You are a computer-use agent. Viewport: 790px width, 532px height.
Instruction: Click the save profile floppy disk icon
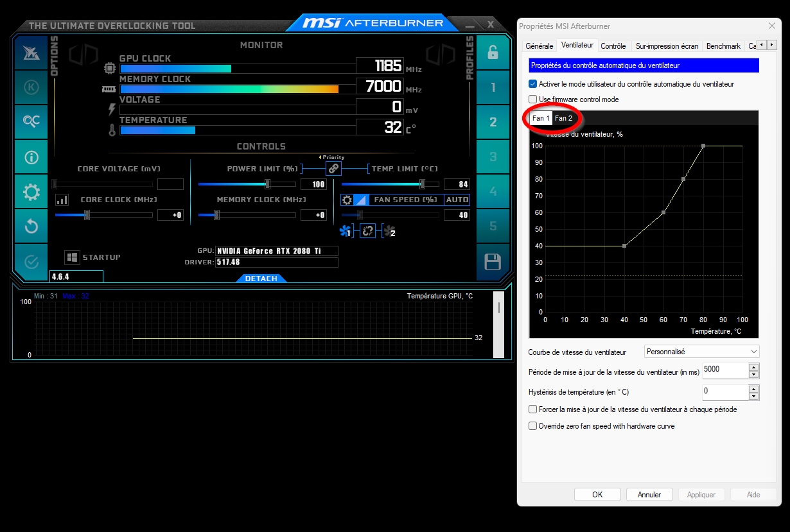pyautogui.click(x=493, y=261)
